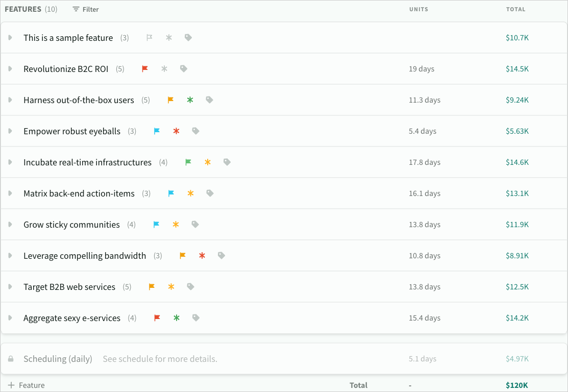The width and height of the screenshot is (568, 392).
Task: Click the green flag on Incubate real-time infrastructures
Action: pyautogui.click(x=188, y=162)
